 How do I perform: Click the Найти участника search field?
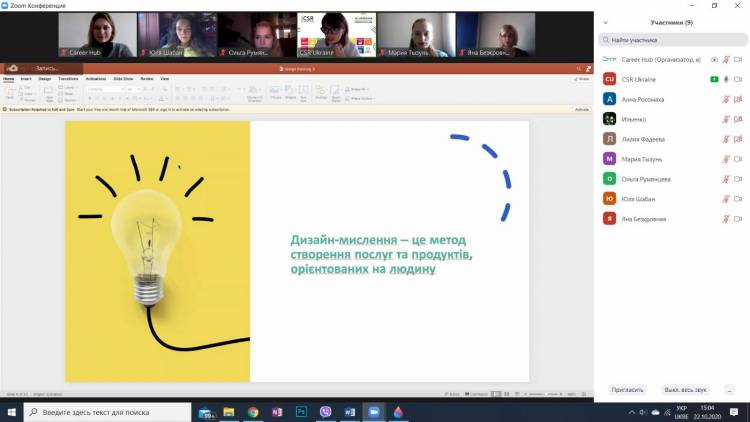point(671,40)
